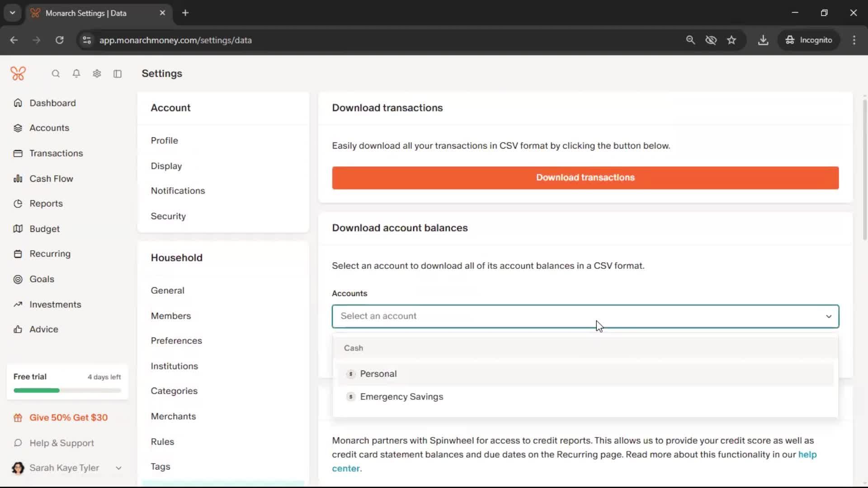Screen dimensions: 868x488
Task: Click the settings gear icon
Action: pyautogui.click(x=97, y=74)
